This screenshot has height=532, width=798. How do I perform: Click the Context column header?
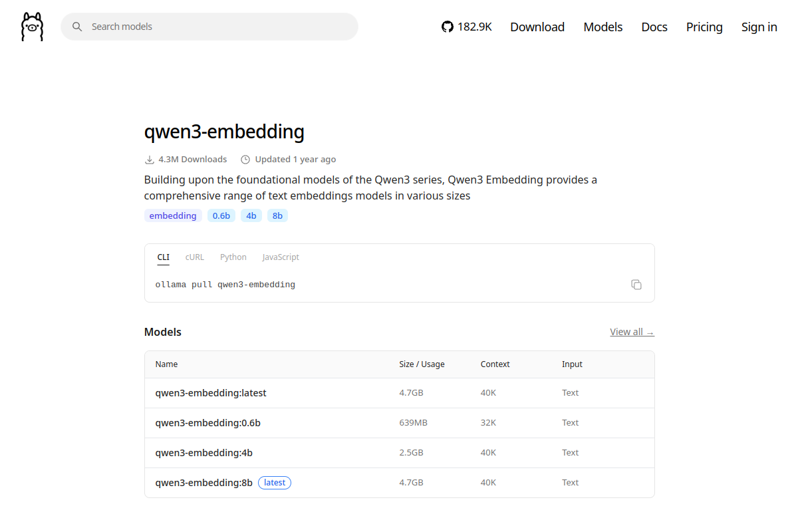point(495,364)
